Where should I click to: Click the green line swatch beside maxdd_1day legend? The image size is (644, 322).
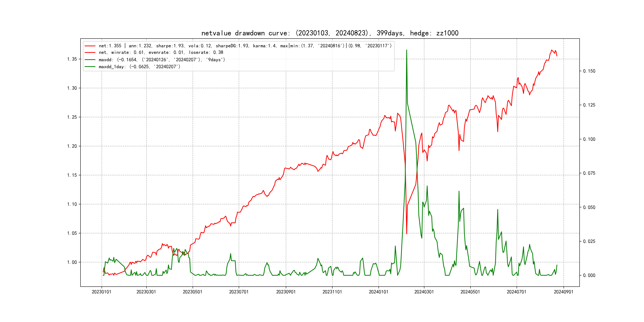tap(90, 67)
